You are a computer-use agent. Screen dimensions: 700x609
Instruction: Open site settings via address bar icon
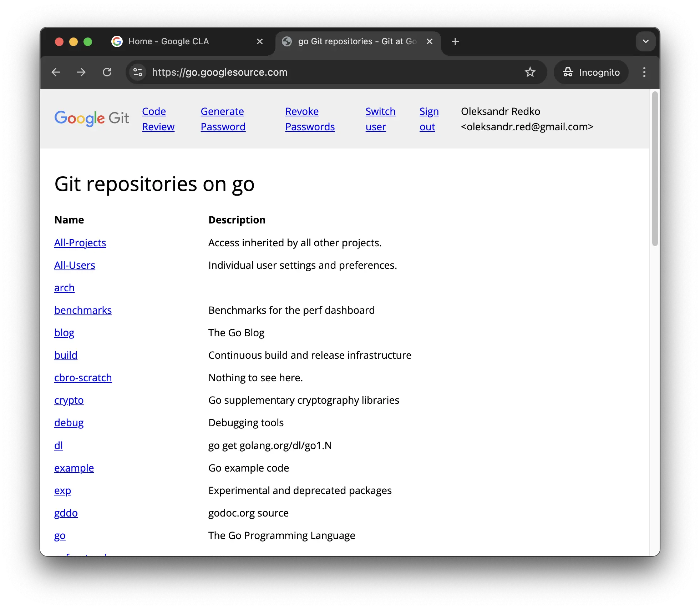click(x=137, y=72)
